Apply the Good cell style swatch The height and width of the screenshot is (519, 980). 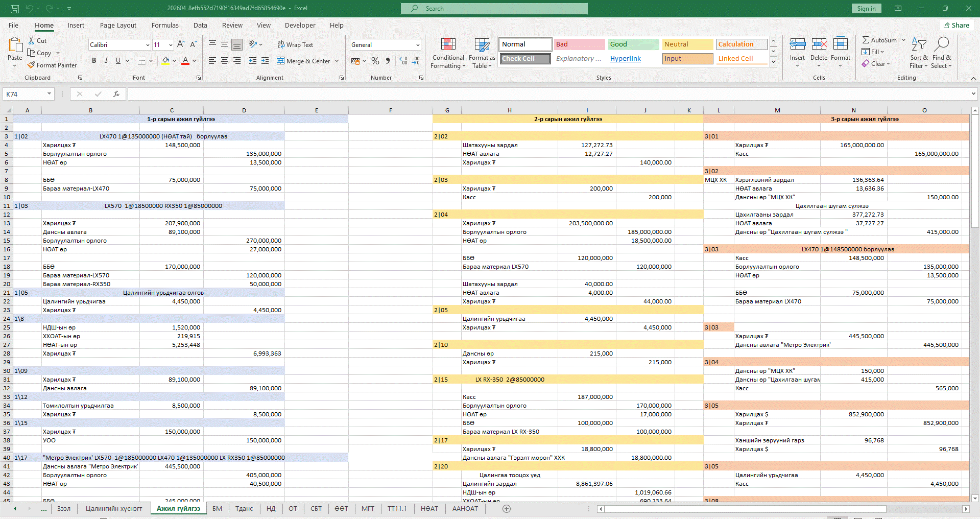coord(633,44)
